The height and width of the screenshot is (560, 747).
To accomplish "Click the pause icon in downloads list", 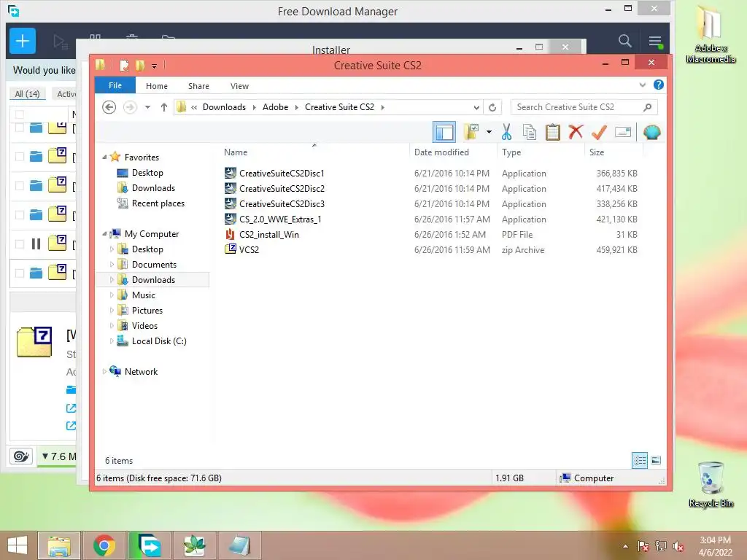I will [36, 244].
